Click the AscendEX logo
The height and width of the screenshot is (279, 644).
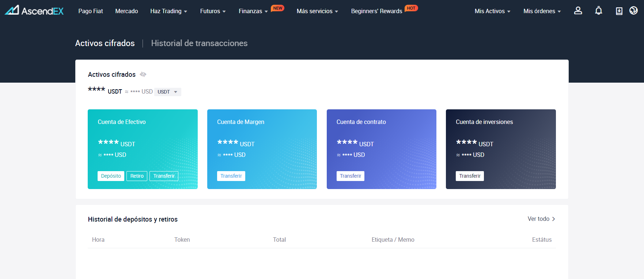[34, 11]
